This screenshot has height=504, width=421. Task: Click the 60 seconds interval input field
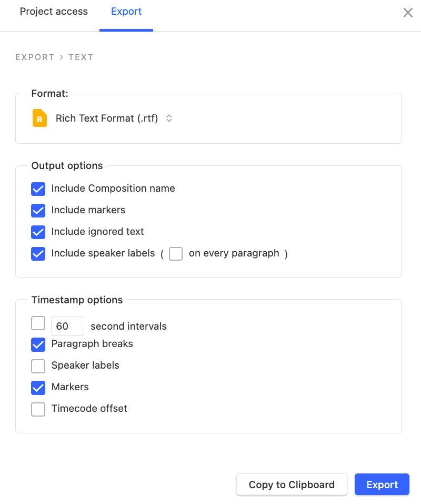tap(67, 326)
